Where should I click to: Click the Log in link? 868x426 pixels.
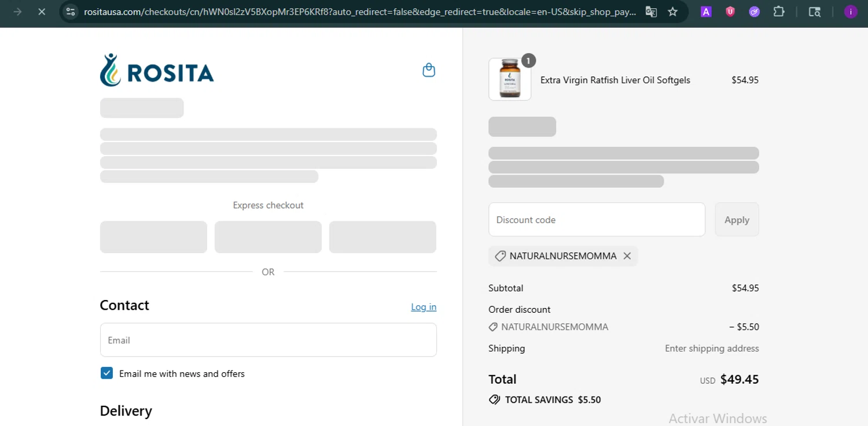pyautogui.click(x=424, y=307)
